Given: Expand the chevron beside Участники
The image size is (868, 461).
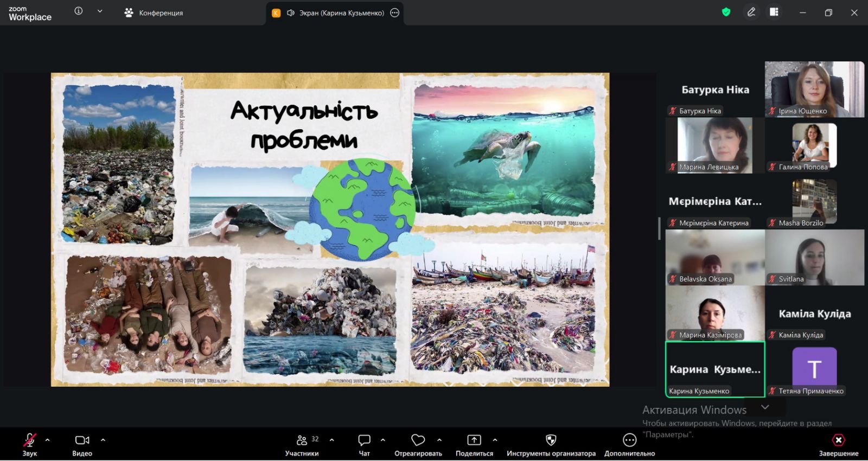Looking at the screenshot, I should click(x=332, y=440).
